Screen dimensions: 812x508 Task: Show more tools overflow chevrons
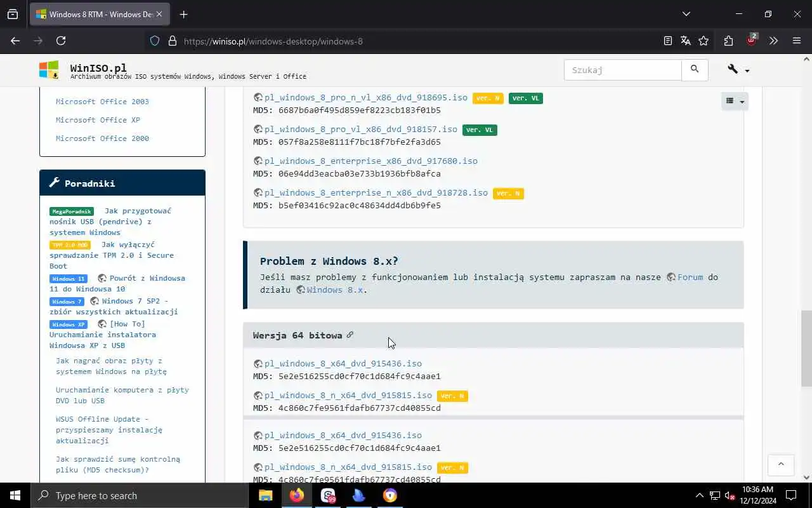[x=773, y=41]
